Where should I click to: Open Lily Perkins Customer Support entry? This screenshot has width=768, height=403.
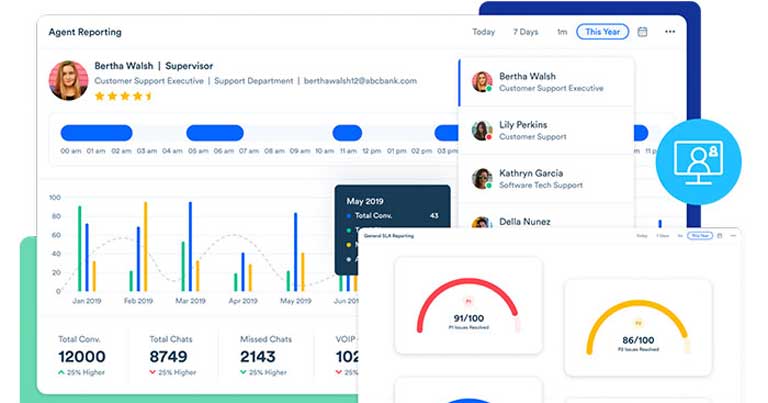coord(547,130)
